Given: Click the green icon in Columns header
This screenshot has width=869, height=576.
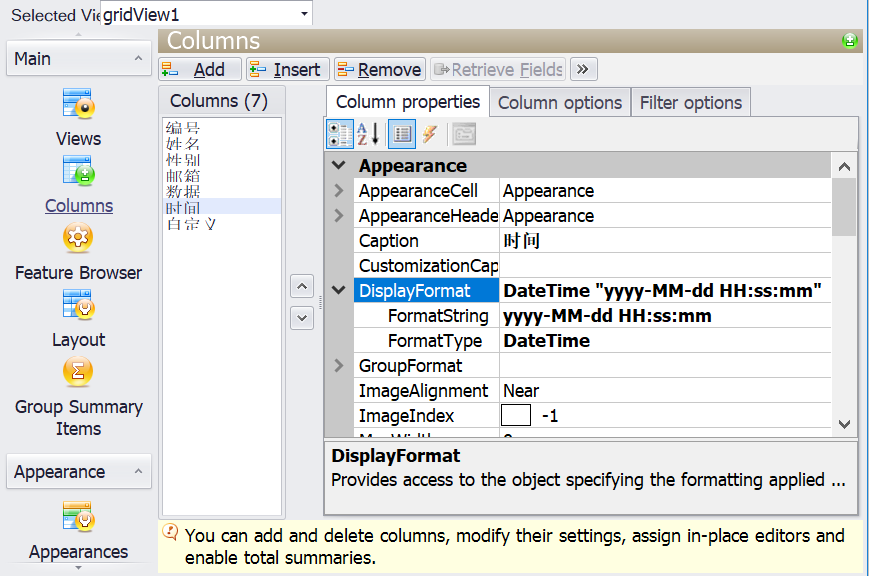Looking at the screenshot, I should [850, 40].
